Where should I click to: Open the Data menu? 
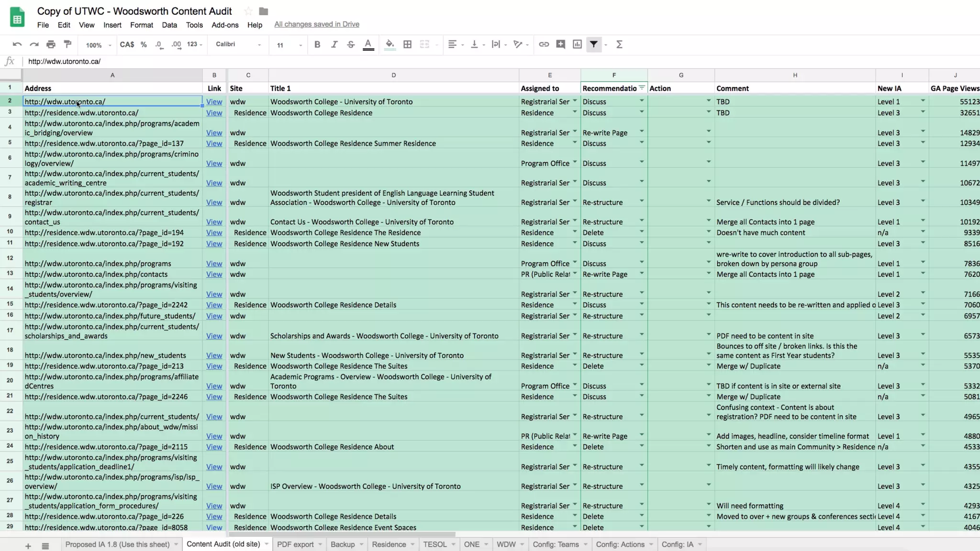click(169, 25)
